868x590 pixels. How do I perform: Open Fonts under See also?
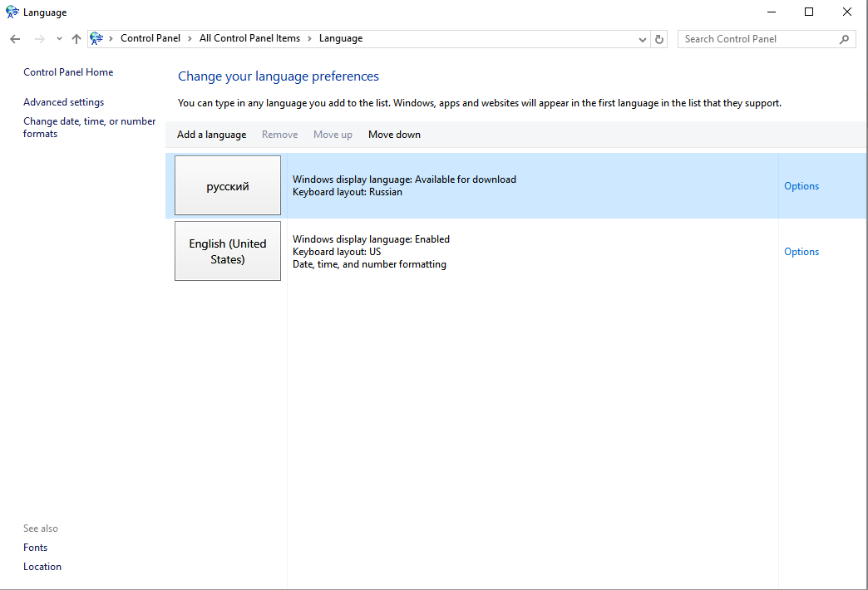36,548
